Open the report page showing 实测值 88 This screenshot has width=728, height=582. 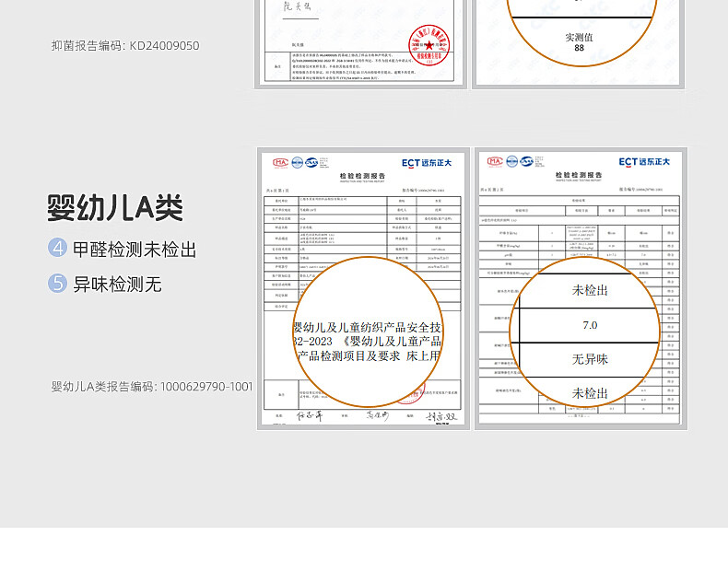point(578,43)
